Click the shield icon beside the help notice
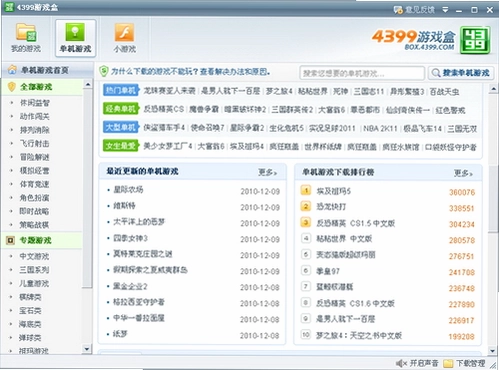 click(104, 71)
